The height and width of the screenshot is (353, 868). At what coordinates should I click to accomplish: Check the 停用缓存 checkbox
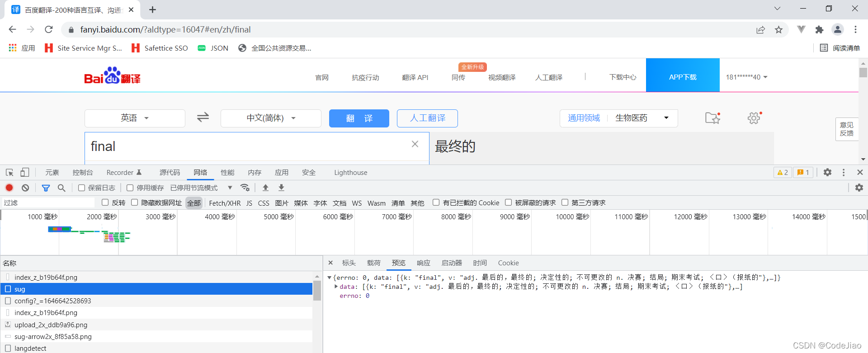point(130,188)
